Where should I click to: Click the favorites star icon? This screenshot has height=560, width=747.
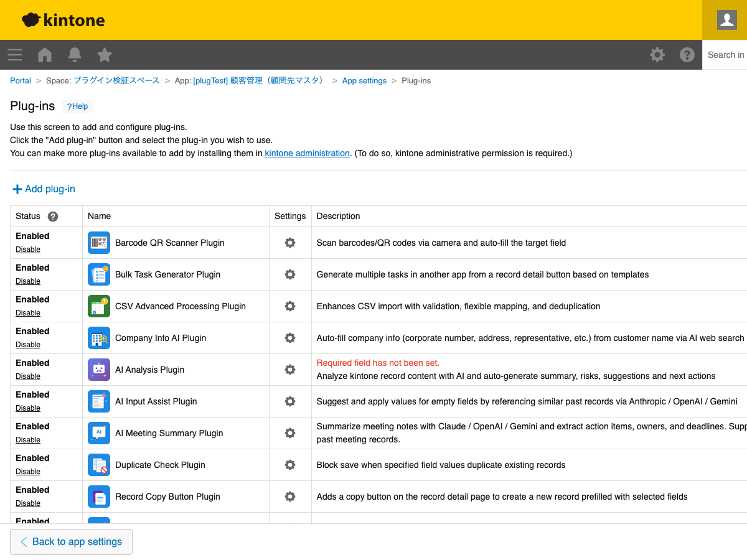point(105,55)
